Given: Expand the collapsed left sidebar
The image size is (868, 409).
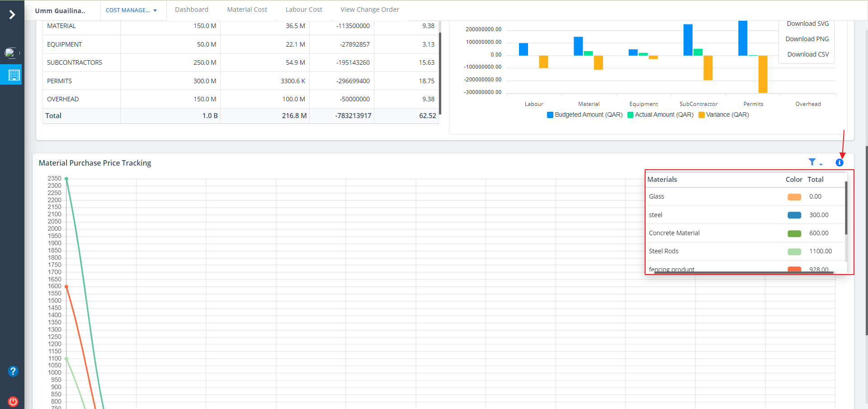Looking at the screenshot, I should click(12, 15).
